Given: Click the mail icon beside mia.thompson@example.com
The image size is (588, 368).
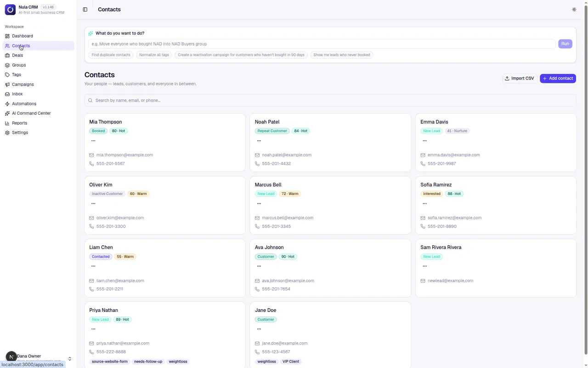Looking at the screenshot, I should click(91, 155).
